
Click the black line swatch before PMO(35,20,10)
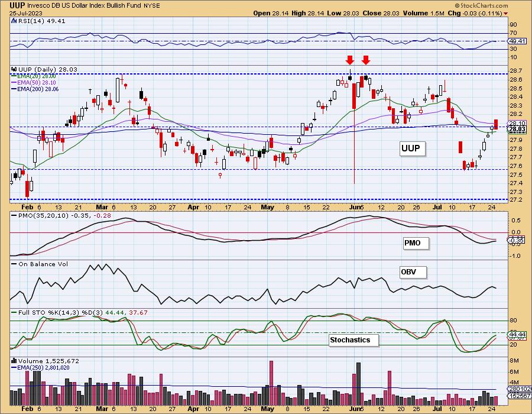pos(14,215)
